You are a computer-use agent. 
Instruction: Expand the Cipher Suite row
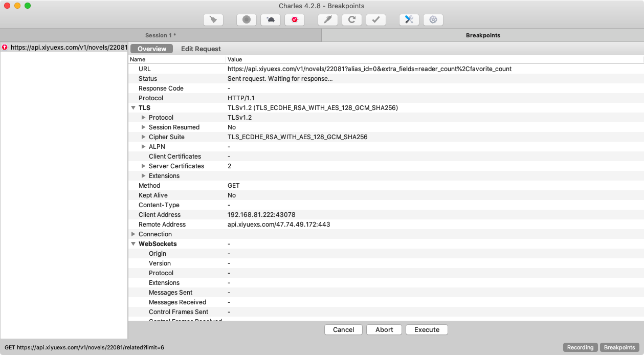(x=144, y=137)
